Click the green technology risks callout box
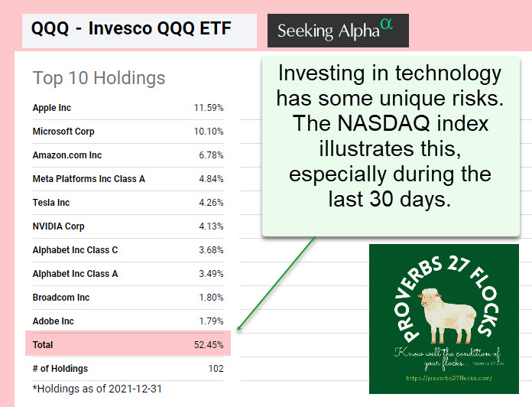Image resolution: width=532 pixels, height=407 pixels. [389, 146]
